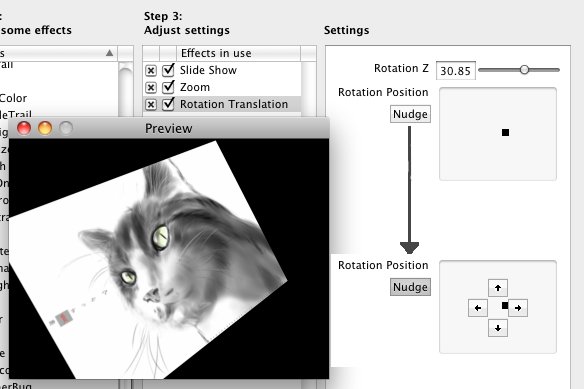Click the Preview window title bar
The height and width of the screenshot is (389, 584).
[169, 128]
